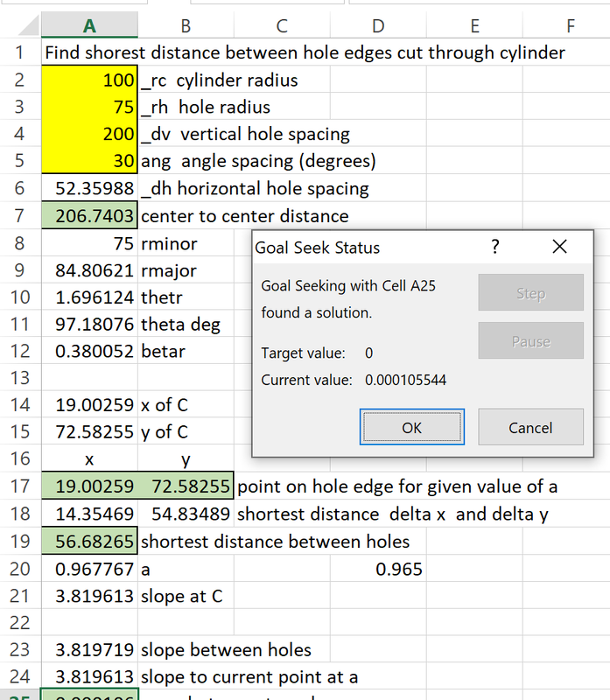Click the 'y' header cell in row 16
The image size is (610, 700).
pos(186,458)
